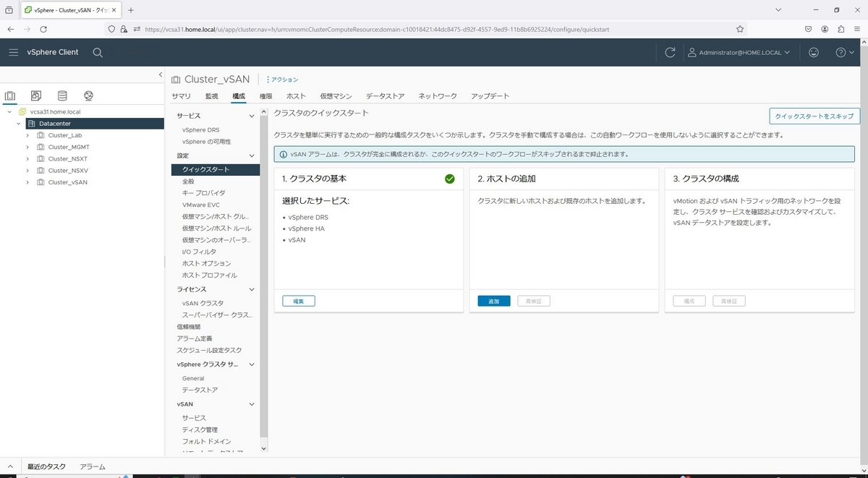Select the Hosts and Clusters inventory icon
The width and height of the screenshot is (868, 478).
[x=10, y=95]
